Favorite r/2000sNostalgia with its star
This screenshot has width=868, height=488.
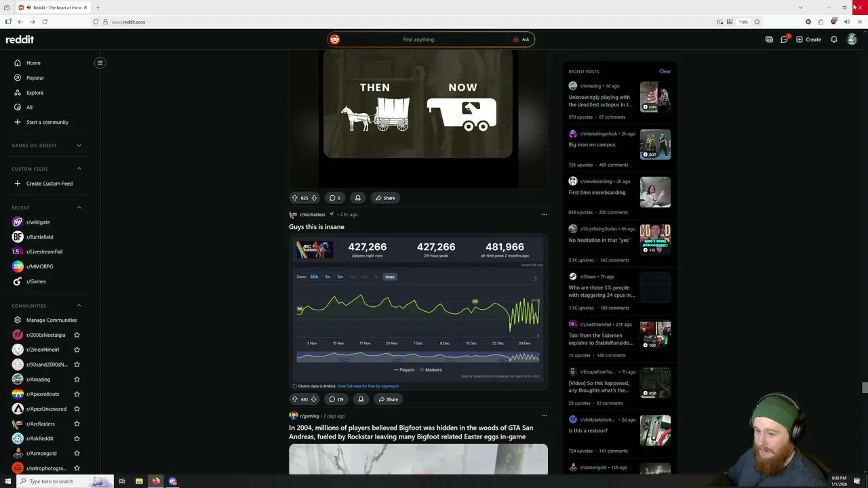pos(77,335)
